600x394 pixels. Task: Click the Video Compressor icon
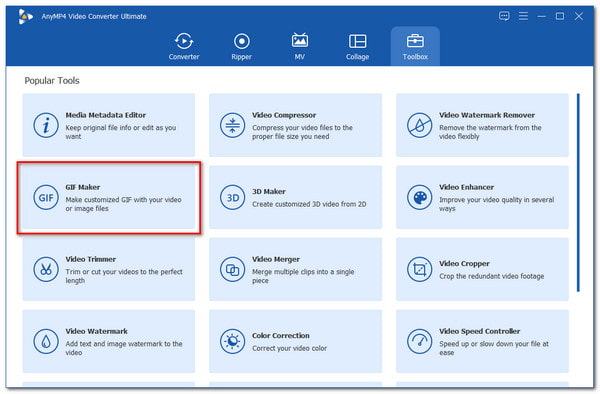(232, 125)
